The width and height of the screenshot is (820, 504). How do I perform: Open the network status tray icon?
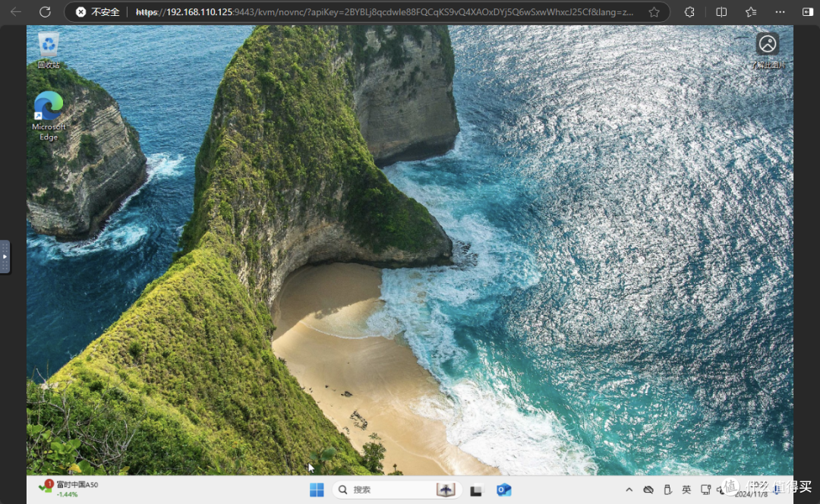[x=705, y=490]
